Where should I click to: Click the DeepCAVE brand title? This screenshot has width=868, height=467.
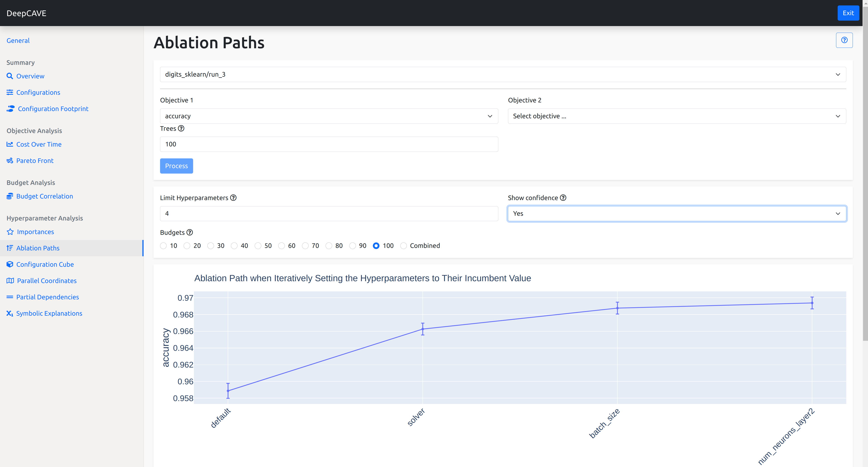[x=26, y=13]
